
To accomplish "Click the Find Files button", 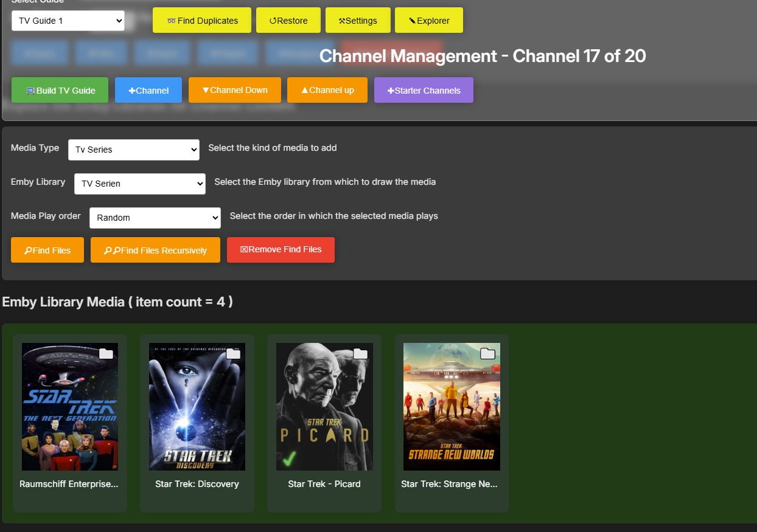I will point(47,250).
